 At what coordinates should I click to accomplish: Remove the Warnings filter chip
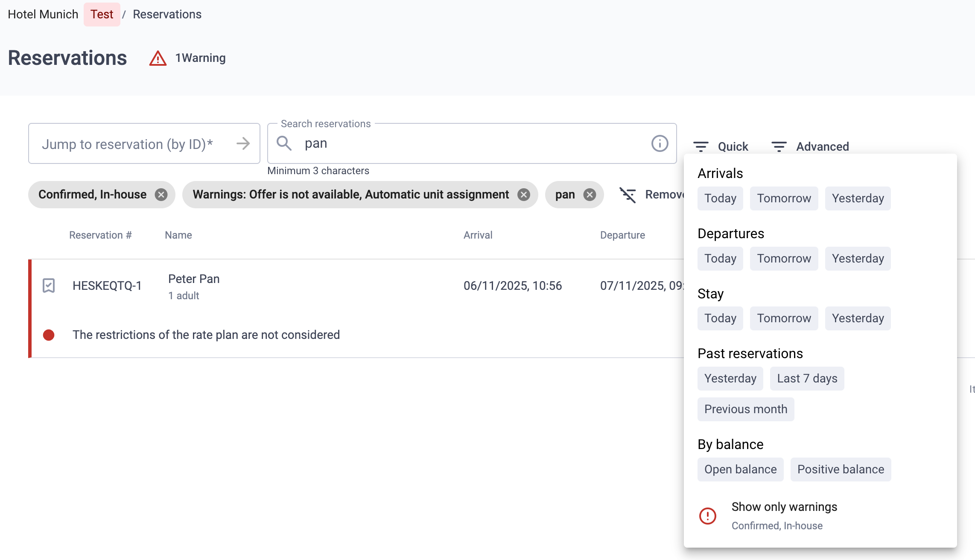point(523,195)
